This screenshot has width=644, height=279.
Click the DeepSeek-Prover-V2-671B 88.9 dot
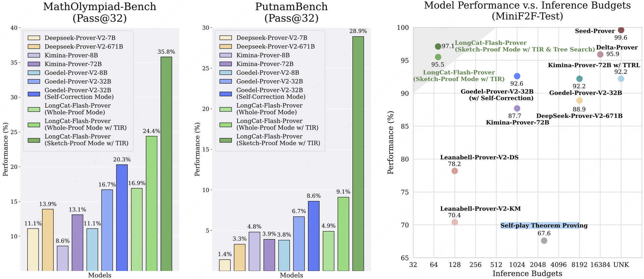point(579,100)
